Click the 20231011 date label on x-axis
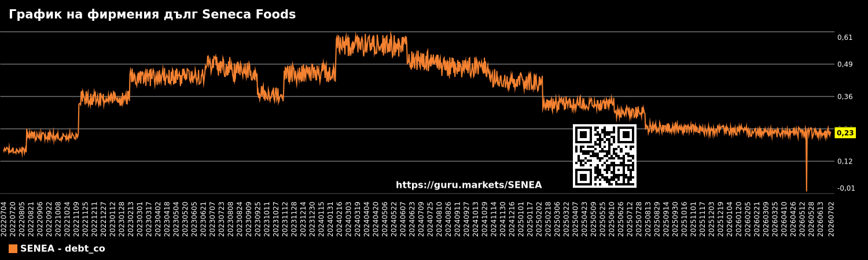This screenshot has height=260, width=868. coord(267,219)
